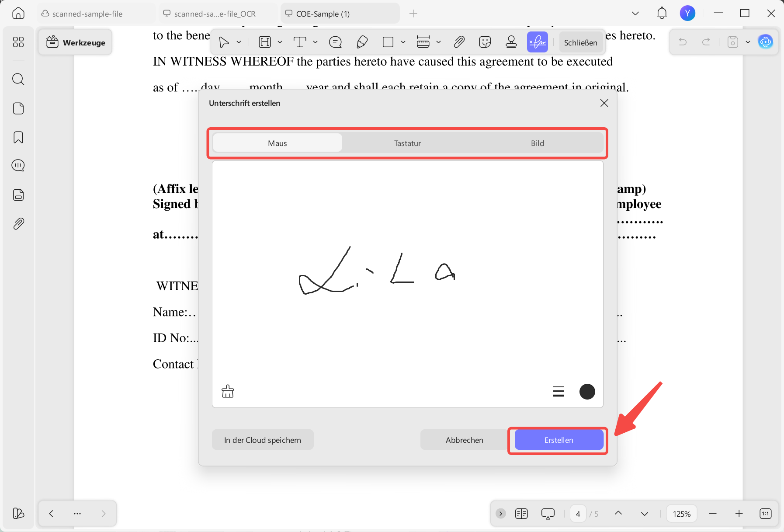784x532 pixels.
Task: Open the user account avatar Y
Action: pyautogui.click(x=687, y=14)
